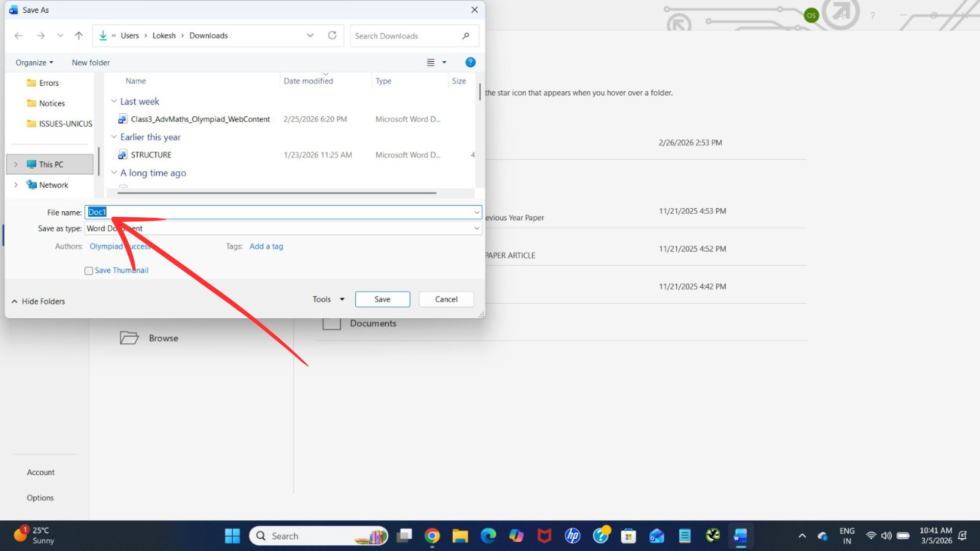
Task: Open Google Chrome from the taskbar
Action: (432, 536)
